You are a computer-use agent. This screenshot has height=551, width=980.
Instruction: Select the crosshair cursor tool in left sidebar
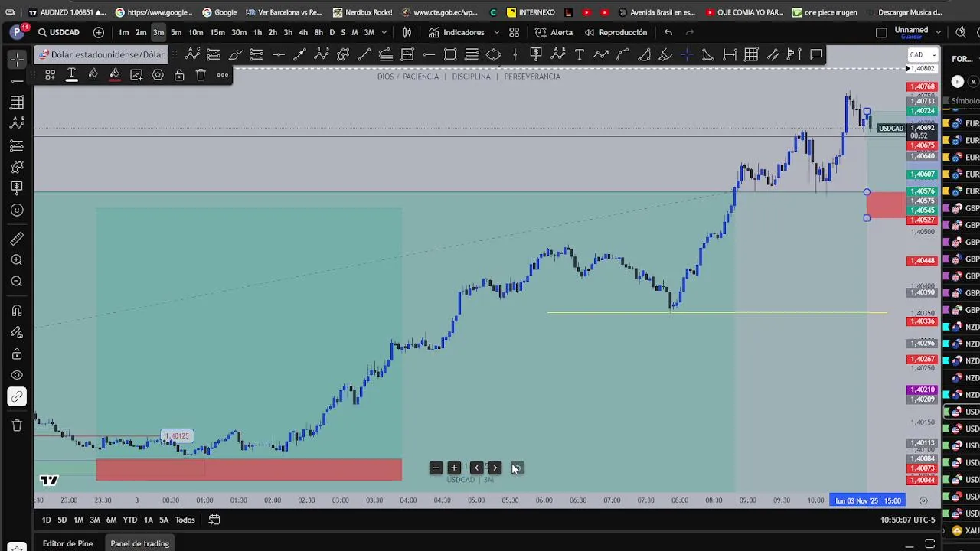pos(17,59)
